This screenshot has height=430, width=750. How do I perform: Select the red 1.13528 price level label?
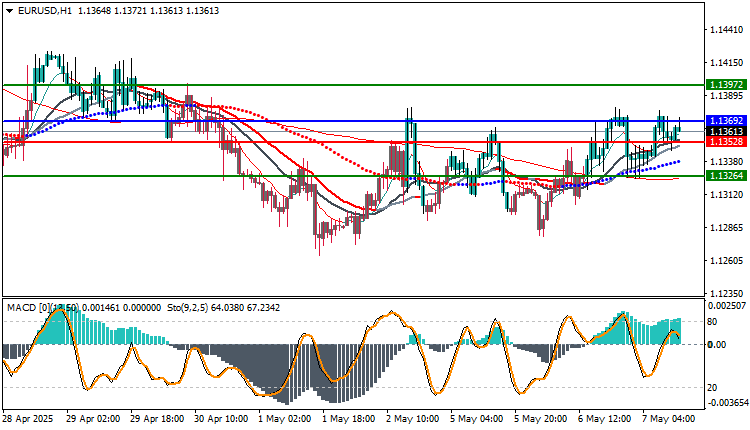[x=726, y=142]
